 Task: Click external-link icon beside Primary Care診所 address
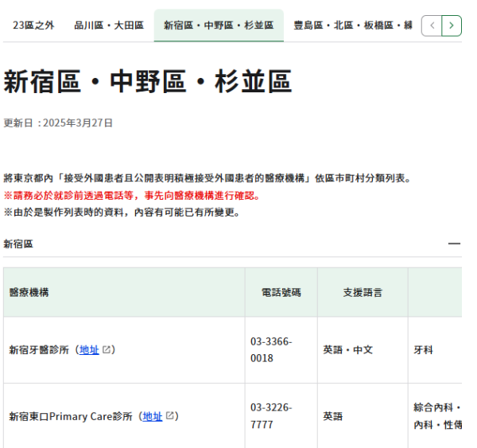coord(169,415)
